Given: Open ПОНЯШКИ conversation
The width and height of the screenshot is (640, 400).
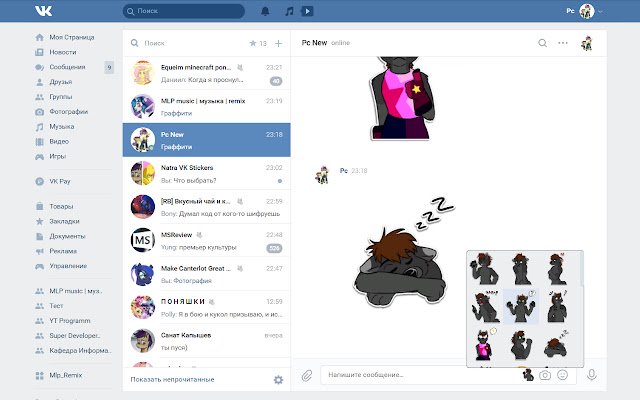Looking at the screenshot, I should pos(207,307).
